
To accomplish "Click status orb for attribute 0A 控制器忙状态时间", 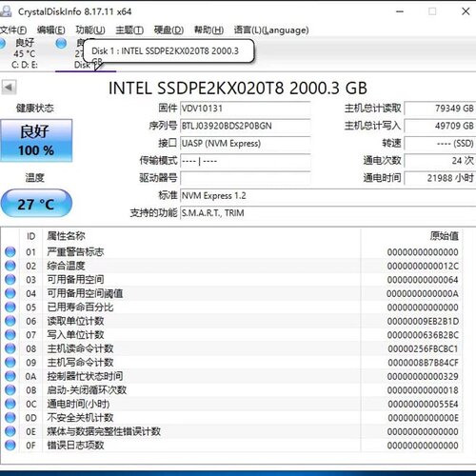I will 10,376.
